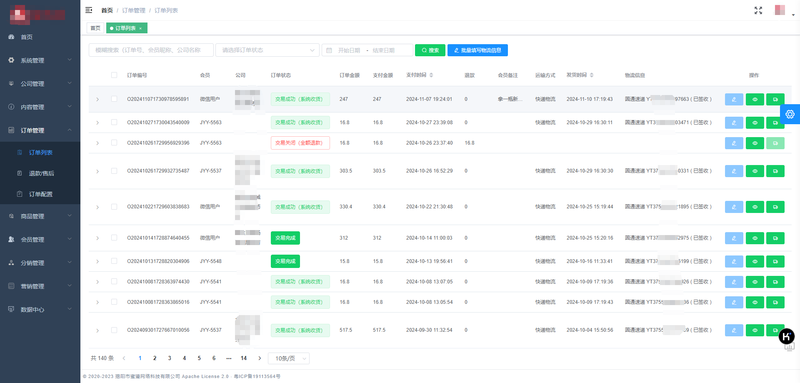The image size is (800, 383).
Task: Edit the refunded 交易关闭 order
Action: tap(734, 143)
